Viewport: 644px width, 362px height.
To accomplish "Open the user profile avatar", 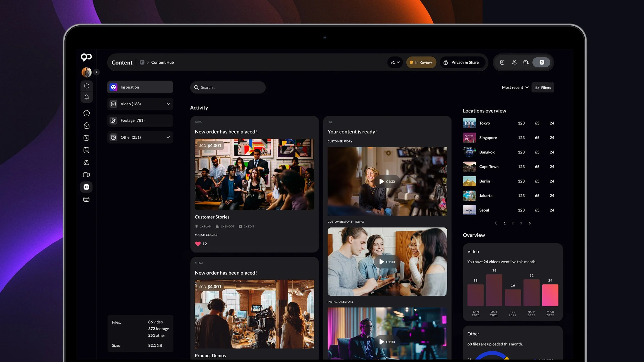I will pyautogui.click(x=87, y=72).
